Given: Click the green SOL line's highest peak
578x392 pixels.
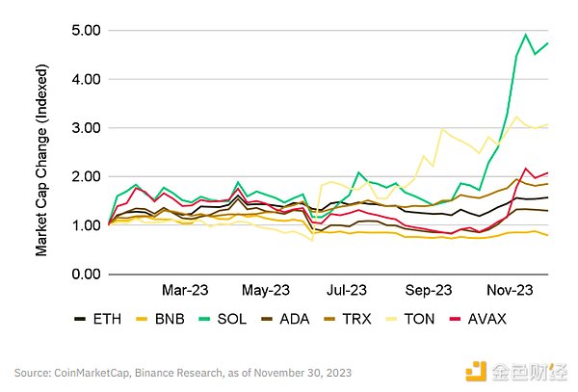Looking at the screenshot, I should coord(526,35).
